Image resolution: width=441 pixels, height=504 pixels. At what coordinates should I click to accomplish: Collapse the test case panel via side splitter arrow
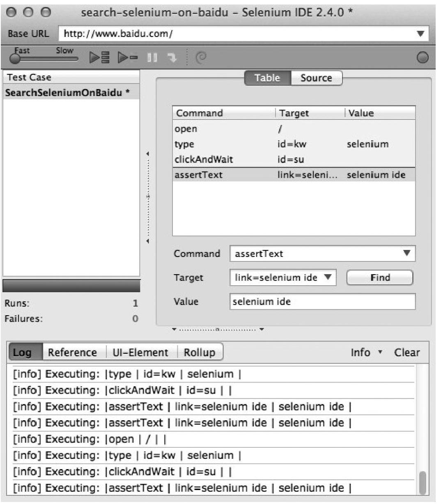[x=148, y=154]
